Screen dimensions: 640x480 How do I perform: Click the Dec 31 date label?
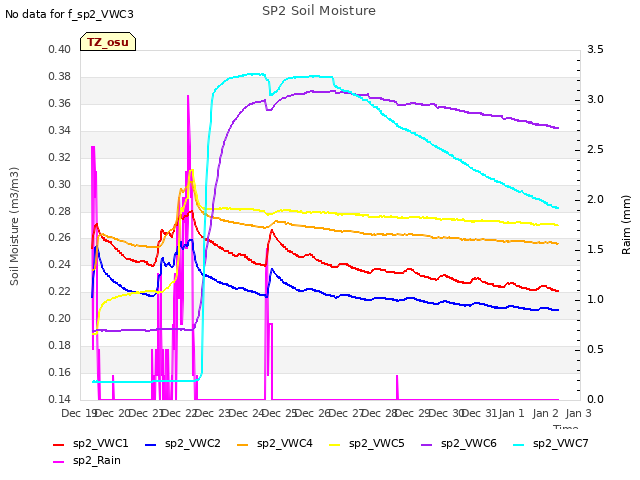480,413
